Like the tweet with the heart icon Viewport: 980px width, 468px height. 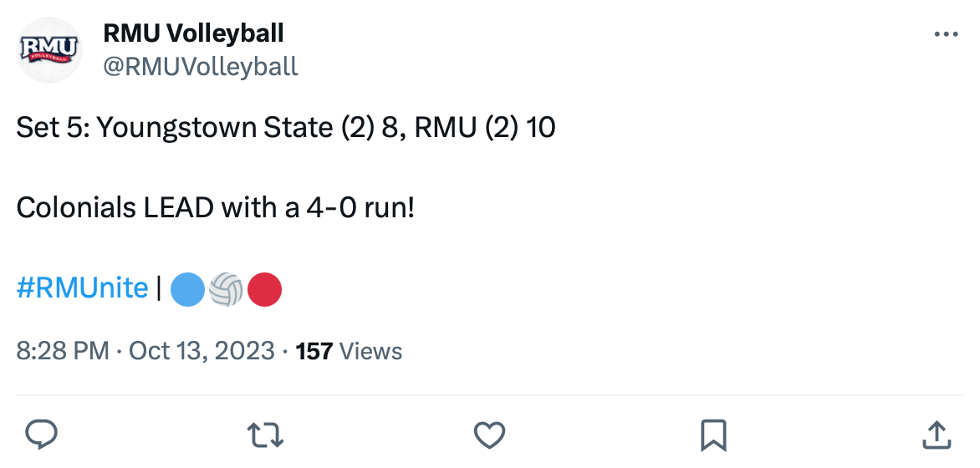[x=489, y=435]
